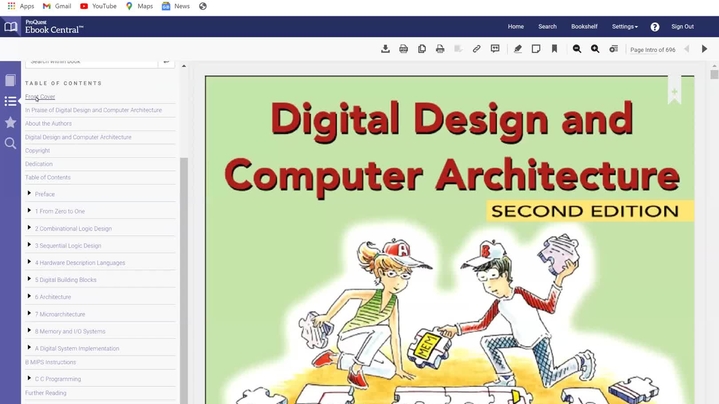Show the annotations star panel
The image size is (719, 404).
click(x=10, y=122)
